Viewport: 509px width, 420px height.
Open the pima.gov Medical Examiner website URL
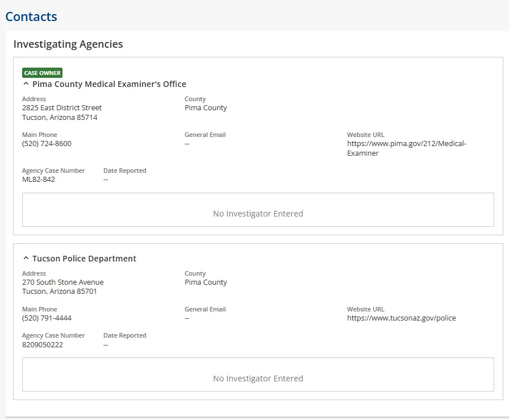coord(406,148)
